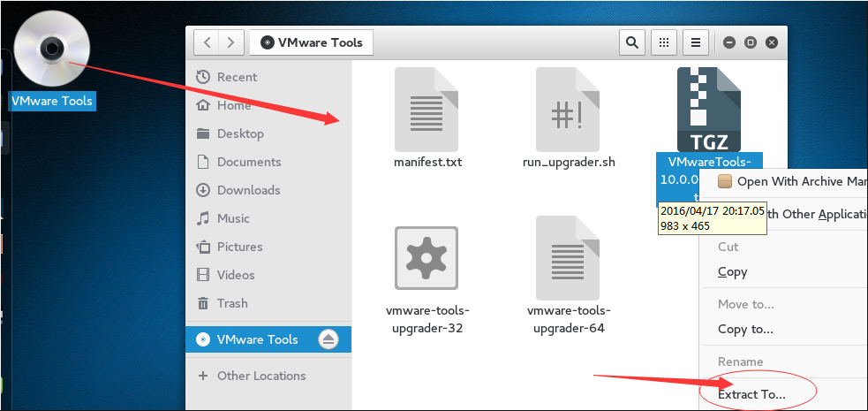Choose Open With Other Application
This screenshot has height=411, width=868.
click(x=817, y=215)
